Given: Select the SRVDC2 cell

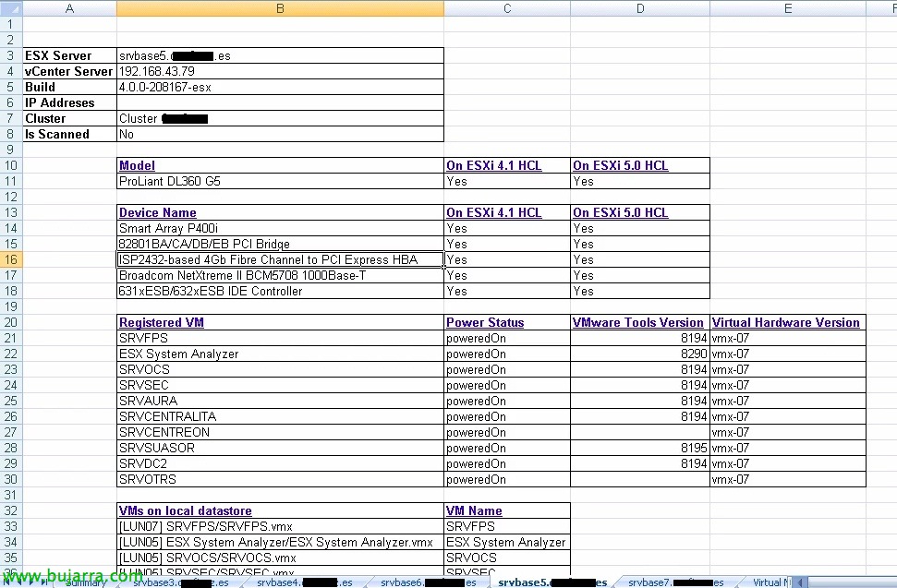Looking at the screenshot, I should coord(280,464).
